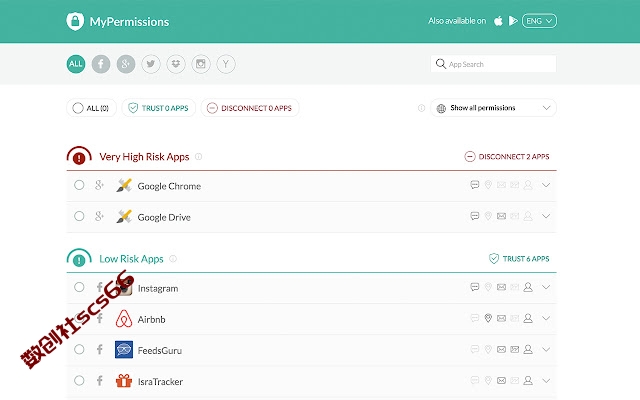Filter apps by Google Plus
This screenshot has height=400, width=640.
[x=126, y=64]
